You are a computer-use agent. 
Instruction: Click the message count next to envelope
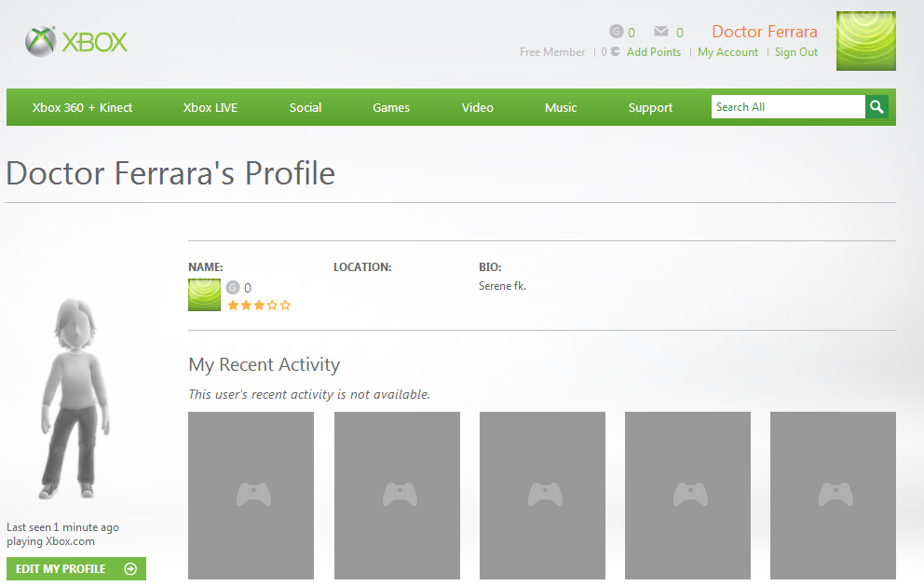679,33
